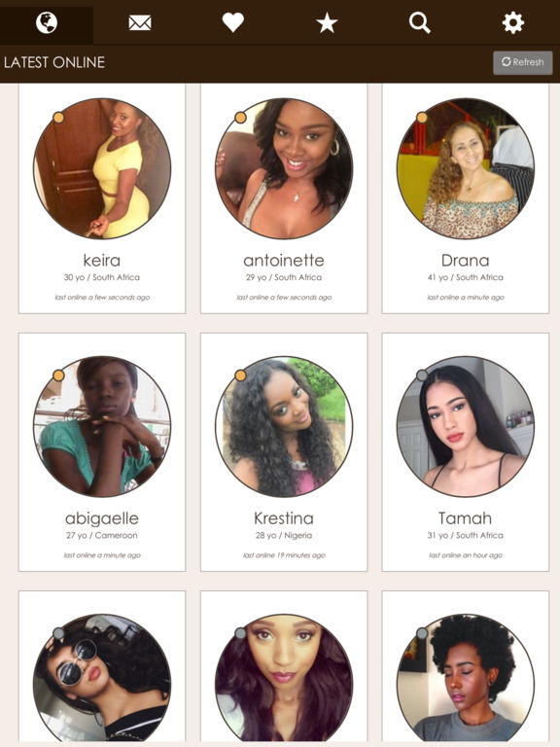The image size is (560, 747).
Task: Click keira's orange online status dot
Action: [58, 117]
